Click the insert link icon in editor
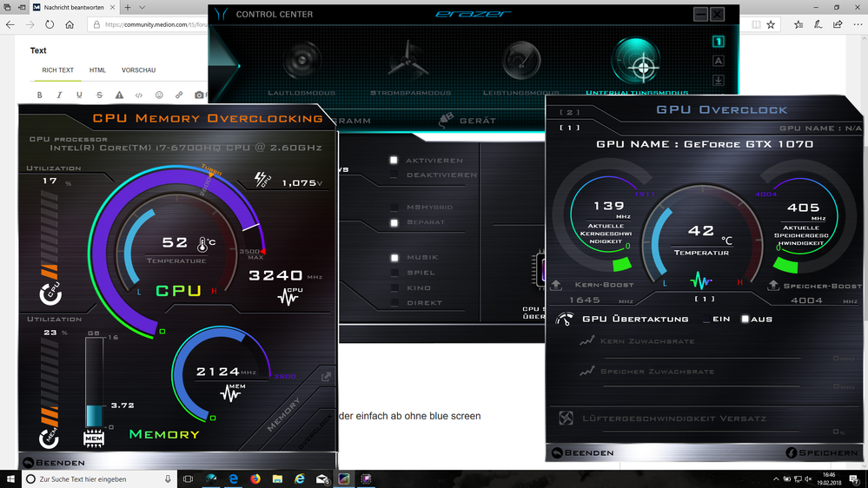This screenshot has height=488, width=868. tap(179, 95)
